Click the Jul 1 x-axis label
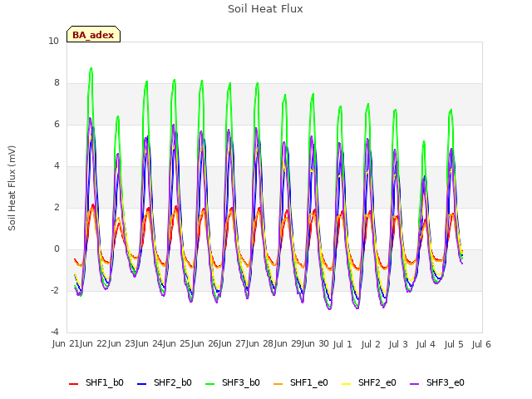The height and width of the screenshot is (399, 532). (x=342, y=344)
